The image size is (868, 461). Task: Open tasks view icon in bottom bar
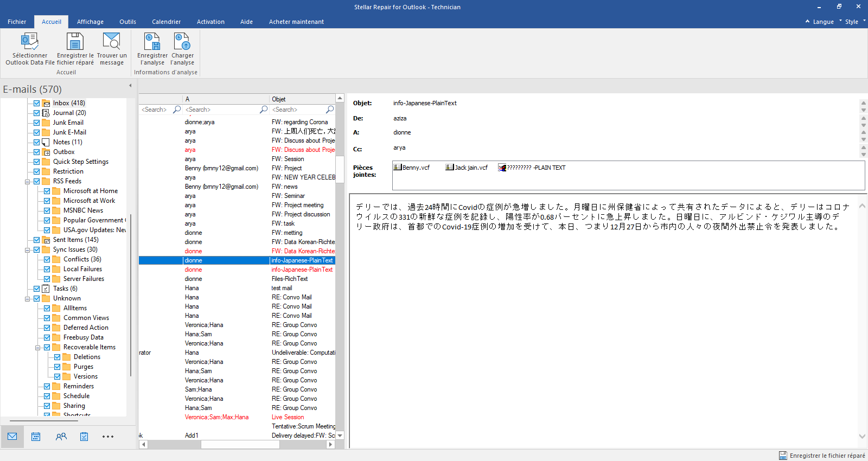[84, 436]
